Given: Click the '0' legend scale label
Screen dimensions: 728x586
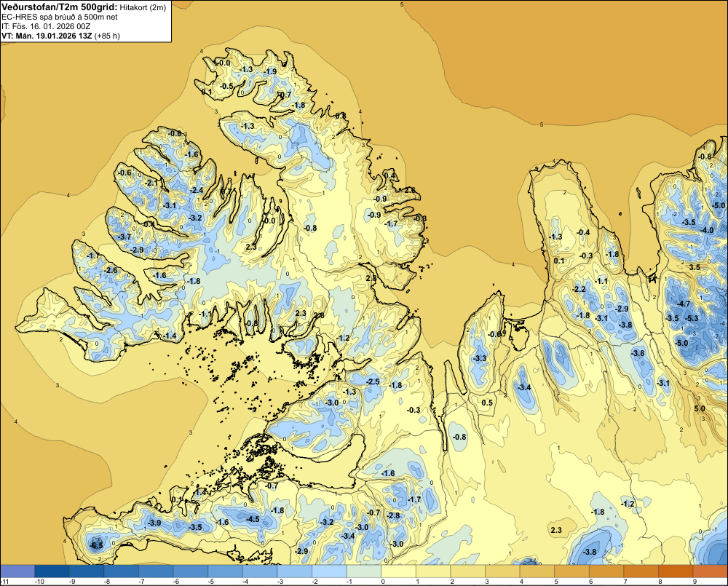Looking at the screenshot, I should [384, 582].
